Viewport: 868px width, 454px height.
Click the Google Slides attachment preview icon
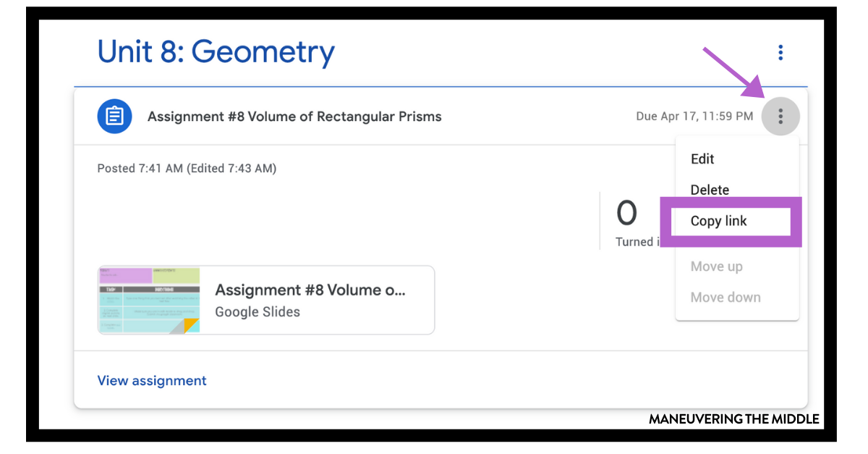(148, 300)
